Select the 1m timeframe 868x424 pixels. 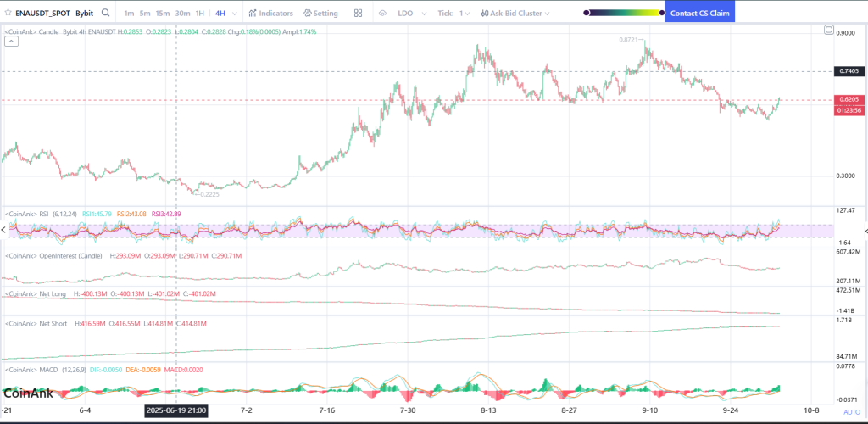129,13
